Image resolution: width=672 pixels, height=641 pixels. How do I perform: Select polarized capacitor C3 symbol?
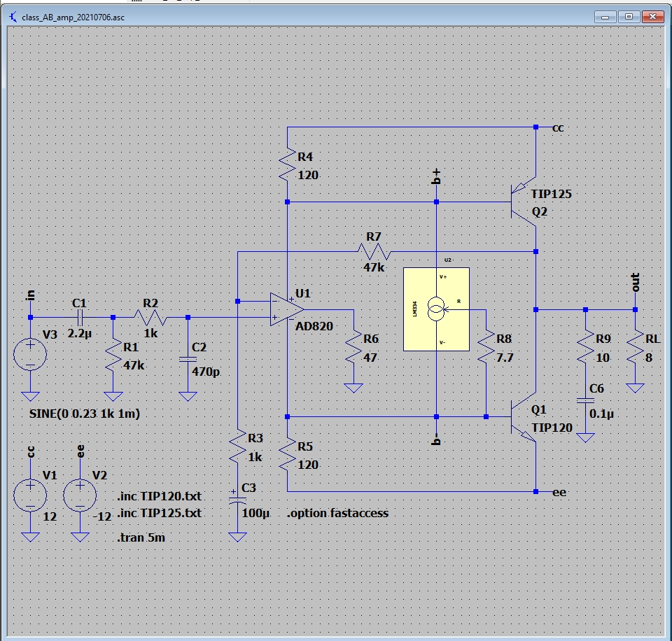tap(237, 500)
